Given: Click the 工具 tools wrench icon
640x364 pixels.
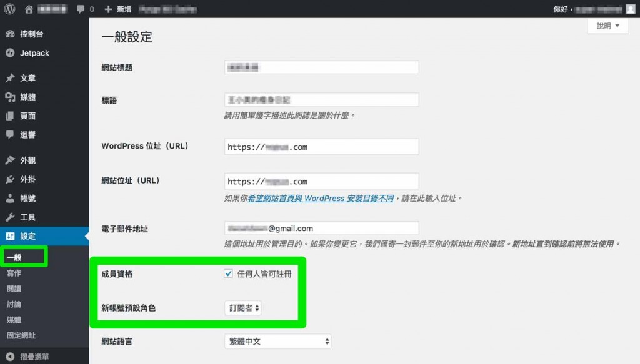Looking at the screenshot, I should tap(10, 217).
